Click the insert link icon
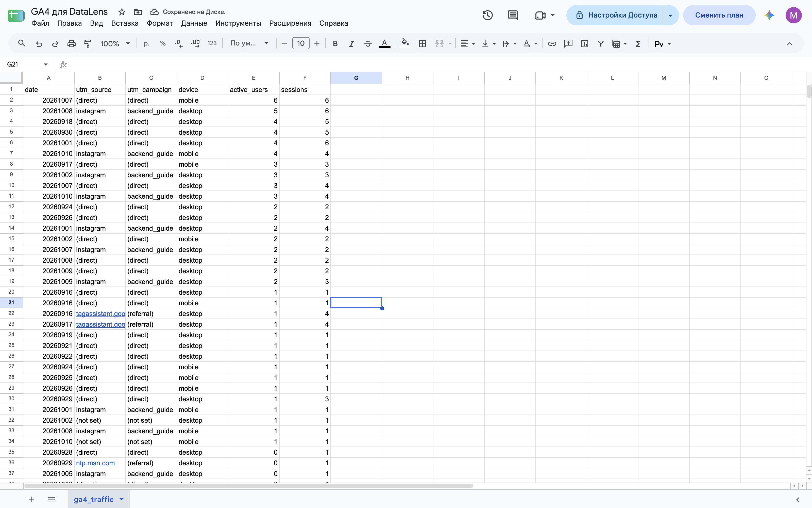The width and height of the screenshot is (812, 508). [552, 44]
